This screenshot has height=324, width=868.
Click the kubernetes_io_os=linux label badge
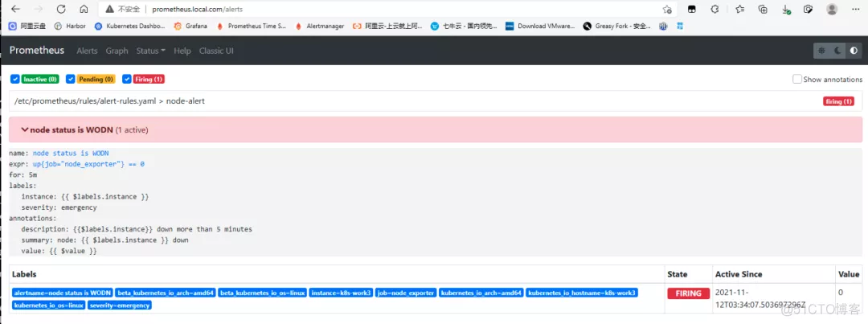[x=49, y=306]
